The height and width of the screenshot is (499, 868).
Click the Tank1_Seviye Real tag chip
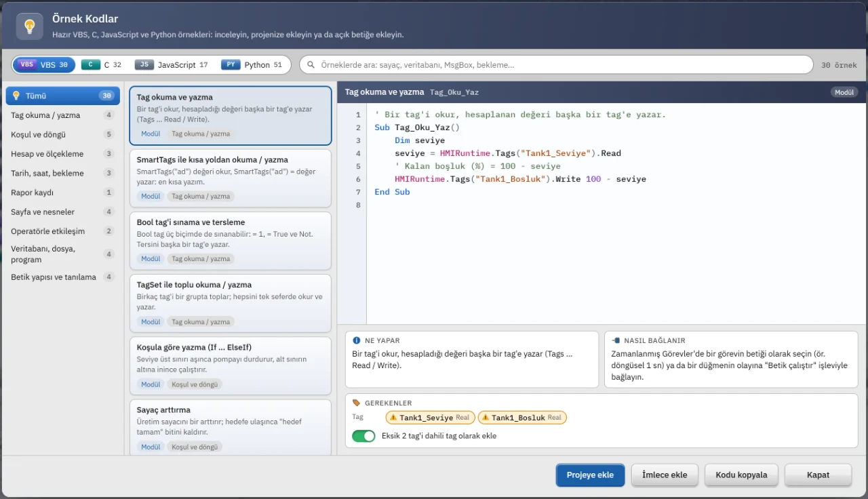430,418
